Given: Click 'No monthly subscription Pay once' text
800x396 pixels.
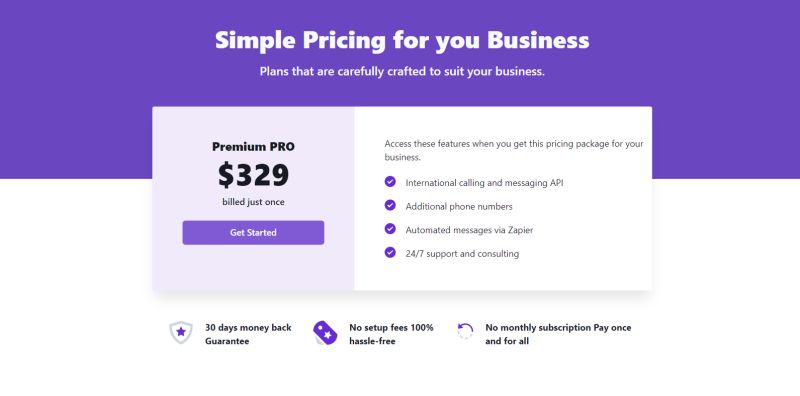Looking at the screenshot, I should point(558,328).
